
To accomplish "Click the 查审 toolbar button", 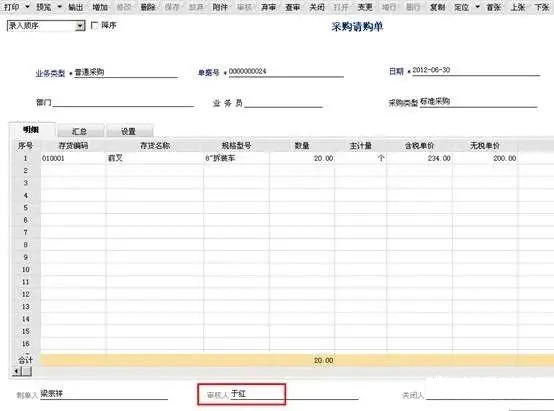I will (293, 7).
